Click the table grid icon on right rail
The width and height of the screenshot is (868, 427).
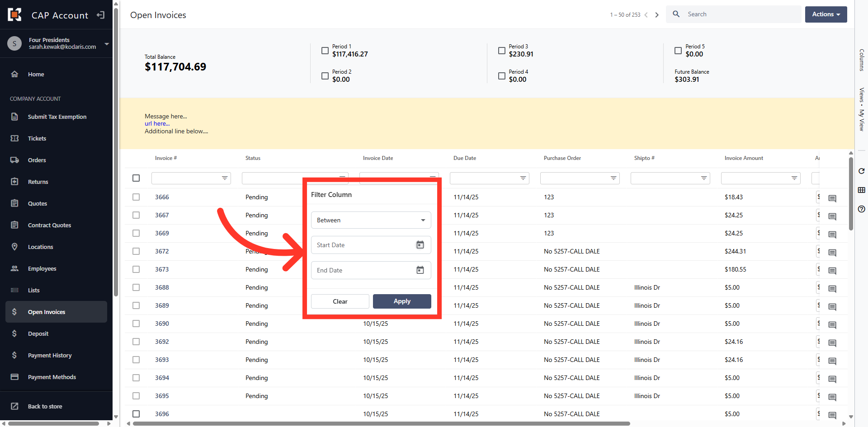(862, 190)
